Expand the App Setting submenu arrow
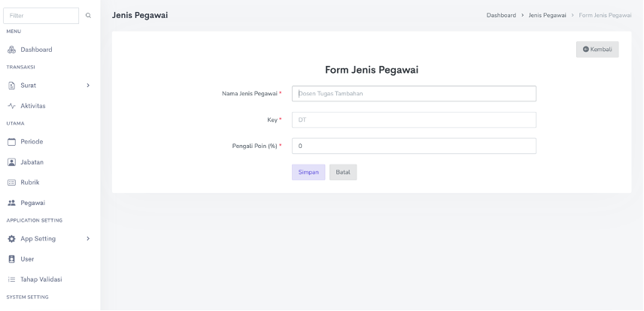This screenshot has width=644, height=311. 88,239
